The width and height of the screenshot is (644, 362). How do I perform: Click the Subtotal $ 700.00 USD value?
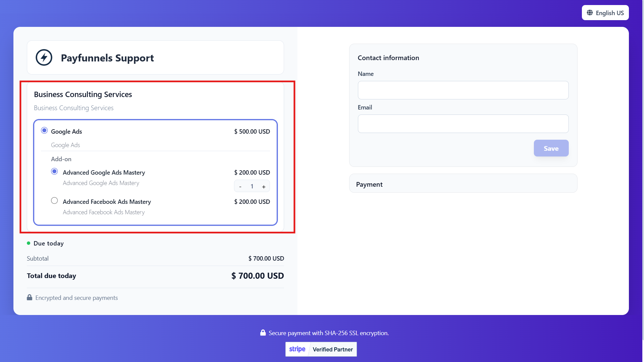(266, 258)
